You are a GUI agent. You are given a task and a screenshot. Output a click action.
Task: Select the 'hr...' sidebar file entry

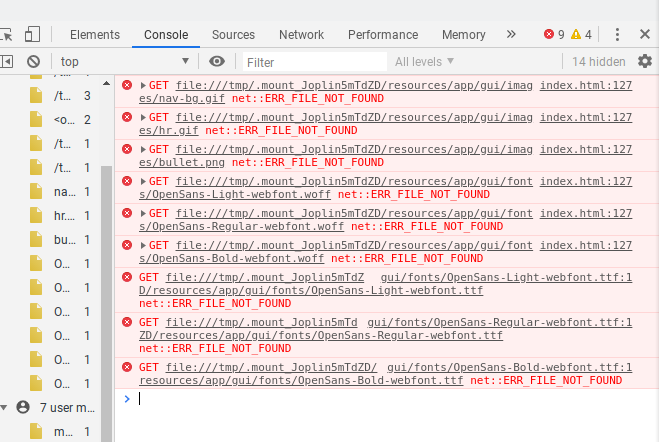(60, 216)
